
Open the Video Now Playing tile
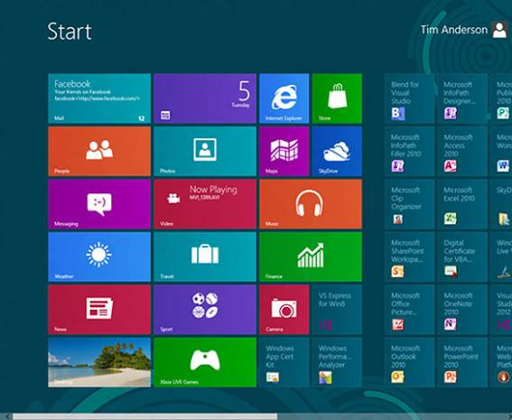205,204
